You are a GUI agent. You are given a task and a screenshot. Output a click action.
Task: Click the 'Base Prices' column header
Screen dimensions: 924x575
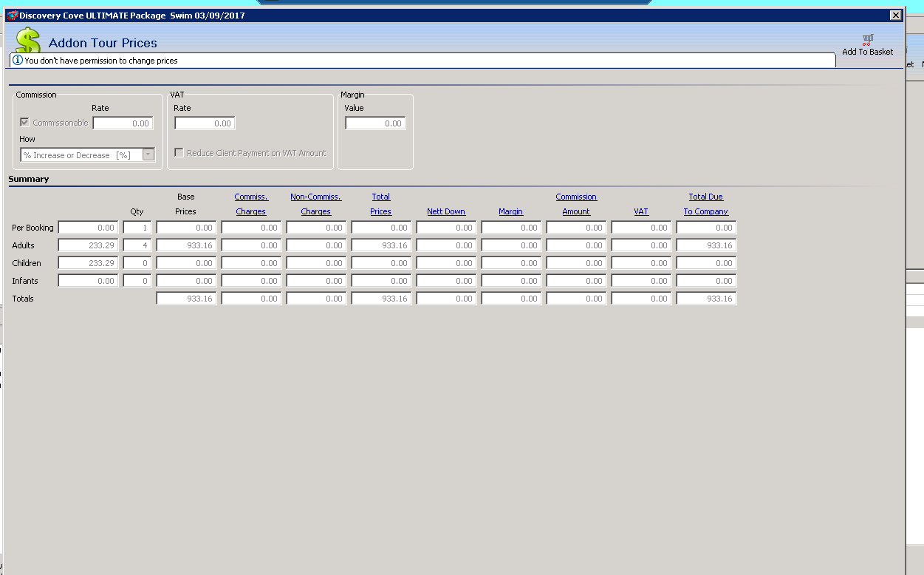pos(186,204)
